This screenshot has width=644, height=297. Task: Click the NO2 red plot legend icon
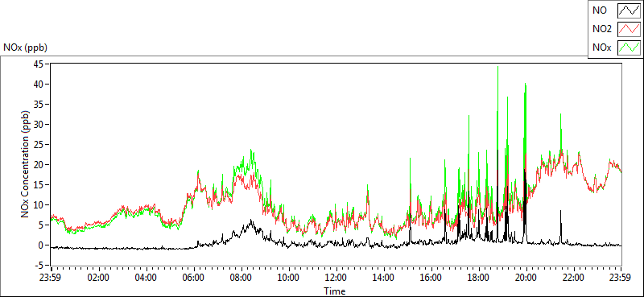[629, 29]
